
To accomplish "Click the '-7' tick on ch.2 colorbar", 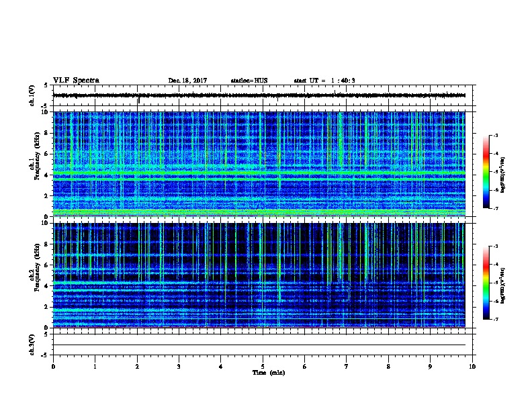I will pos(495,320).
